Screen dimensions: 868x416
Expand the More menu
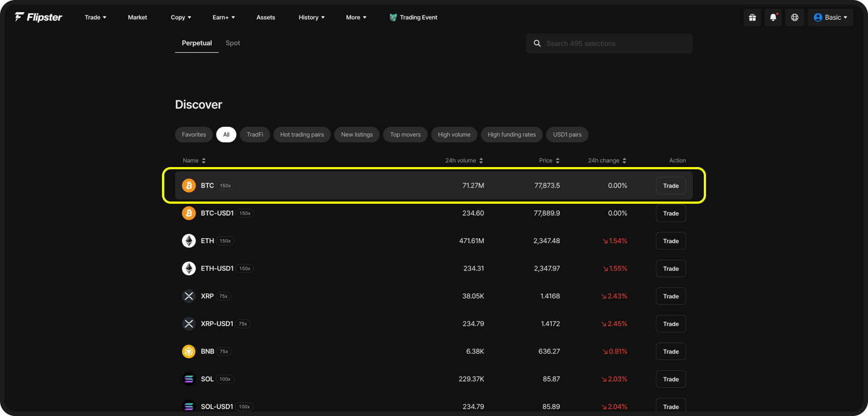356,17
